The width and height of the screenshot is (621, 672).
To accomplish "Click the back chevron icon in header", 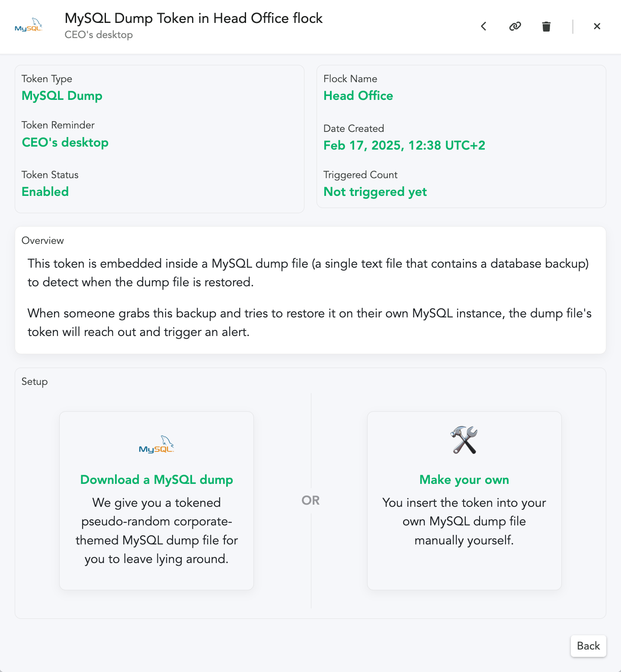I will click(483, 26).
